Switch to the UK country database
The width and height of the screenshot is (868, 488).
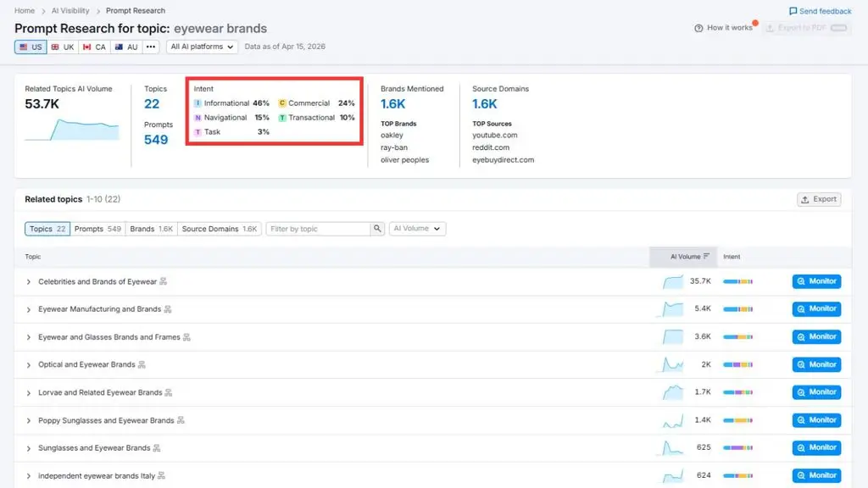(x=63, y=47)
